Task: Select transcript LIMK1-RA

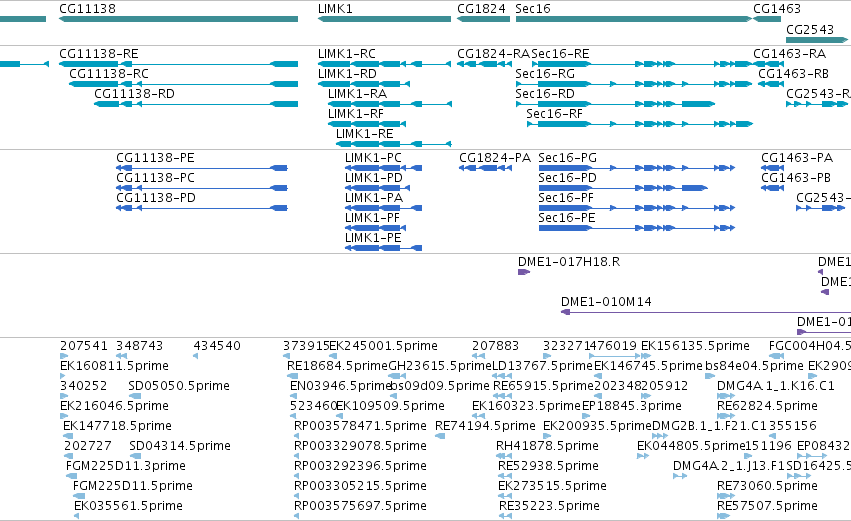Action: coord(390,104)
